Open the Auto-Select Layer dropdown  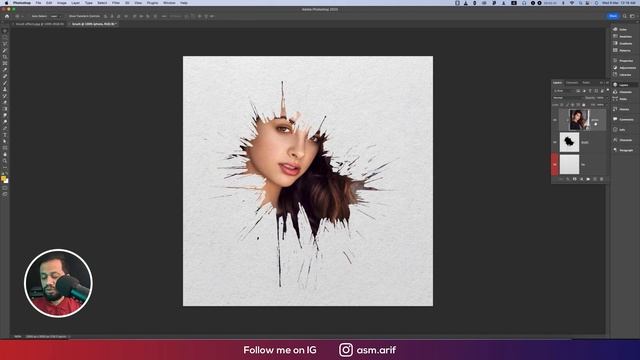(x=56, y=16)
